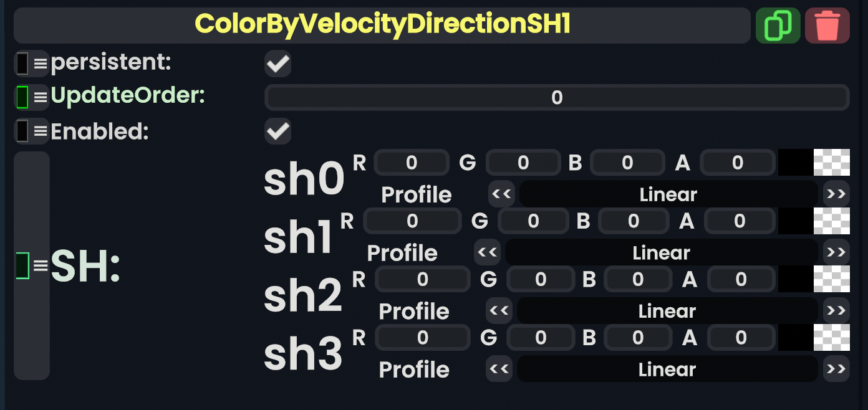The width and height of the screenshot is (868, 410).
Task: Toggle the persistent checkbox
Action: [277, 64]
